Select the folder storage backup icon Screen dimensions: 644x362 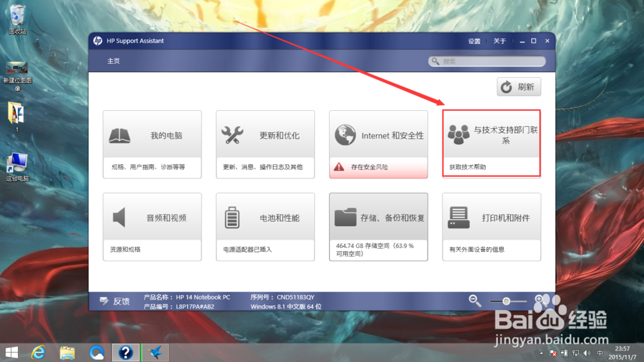tap(345, 217)
